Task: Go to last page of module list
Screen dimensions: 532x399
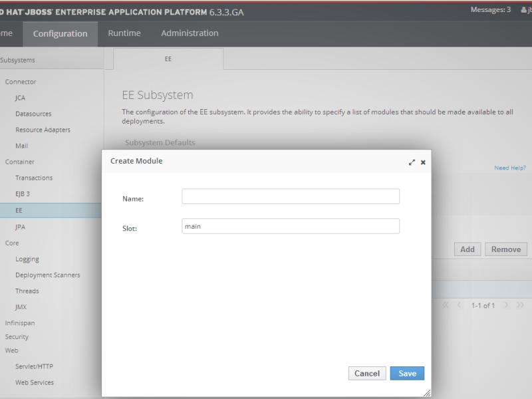Action: click(x=520, y=305)
